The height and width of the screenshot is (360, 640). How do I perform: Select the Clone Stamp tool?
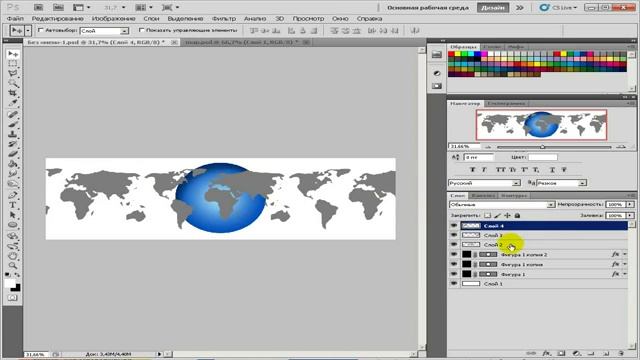[13, 134]
